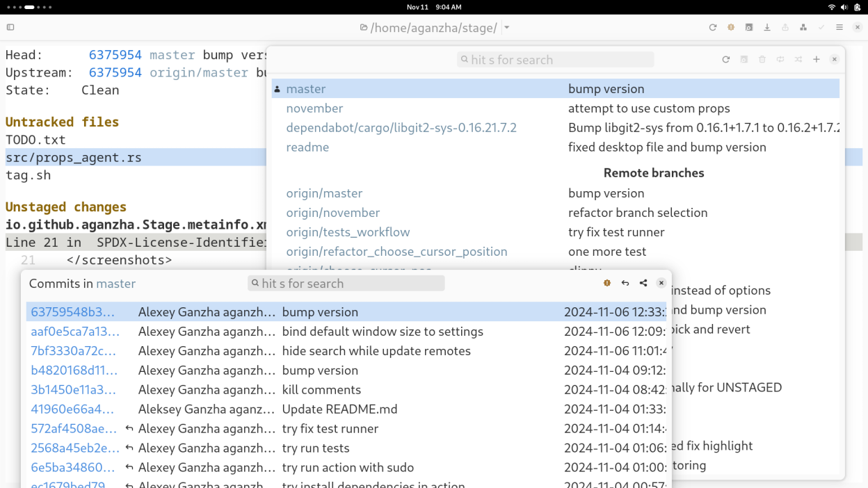Click the stash/log icon next to the orange badge
The image size is (868, 488).
tap(749, 28)
